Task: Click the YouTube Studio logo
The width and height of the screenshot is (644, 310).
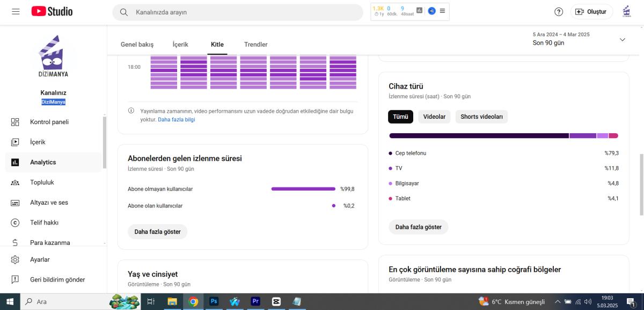Action: click(52, 11)
